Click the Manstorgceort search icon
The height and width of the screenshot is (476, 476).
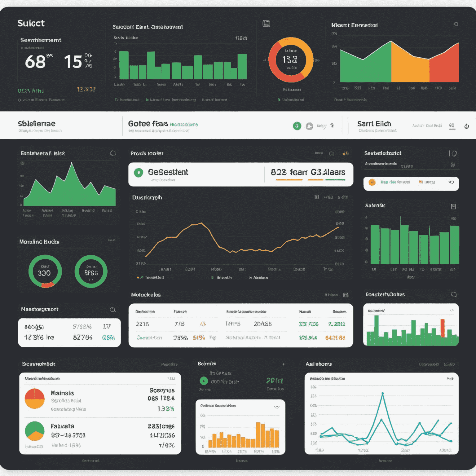(113, 310)
